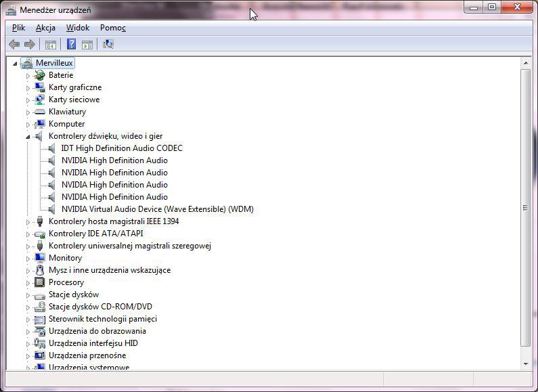Expand the Monitory category
Viewport: 538px width, 392px height.
pyautogui.click(x=28, y=259)
